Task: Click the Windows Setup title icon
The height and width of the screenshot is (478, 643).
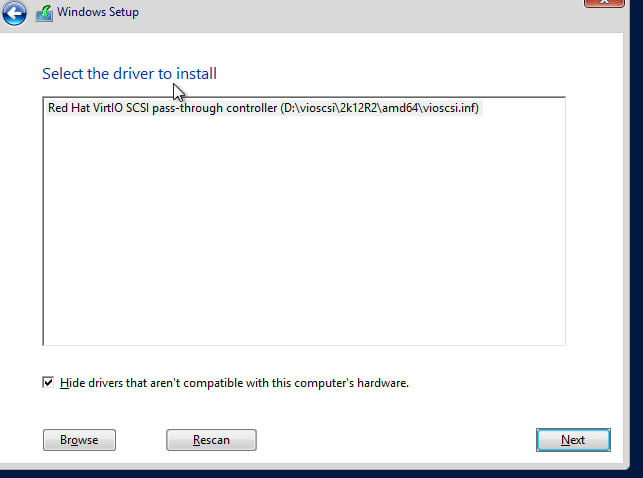Action: pos(44,13)
